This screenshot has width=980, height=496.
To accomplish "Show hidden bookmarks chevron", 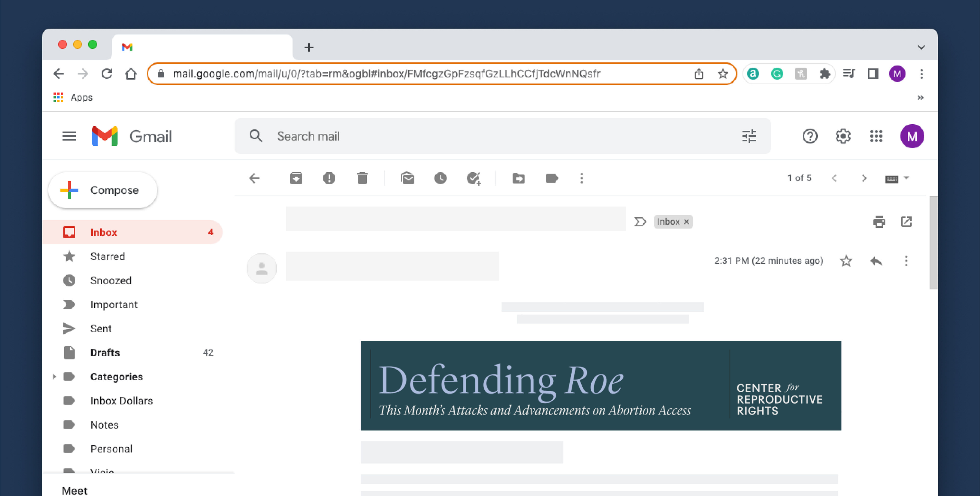I will (920, 98).
